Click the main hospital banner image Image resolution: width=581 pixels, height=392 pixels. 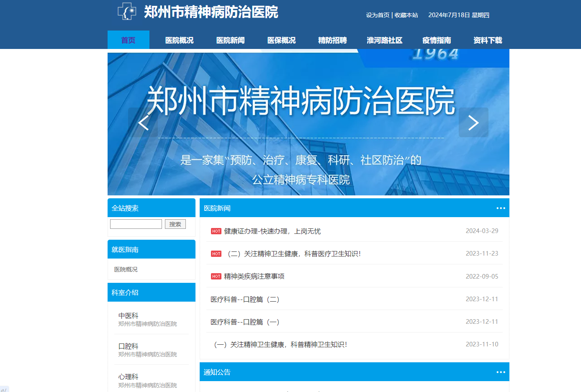point(308,122)
